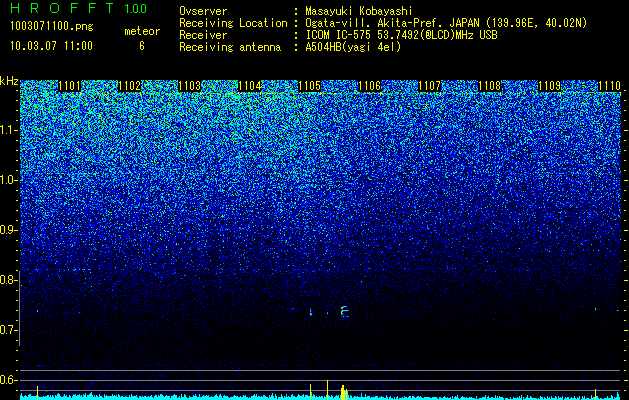
Task: Click observer name Masayuki Kobayashi
Action: point(359,11)
